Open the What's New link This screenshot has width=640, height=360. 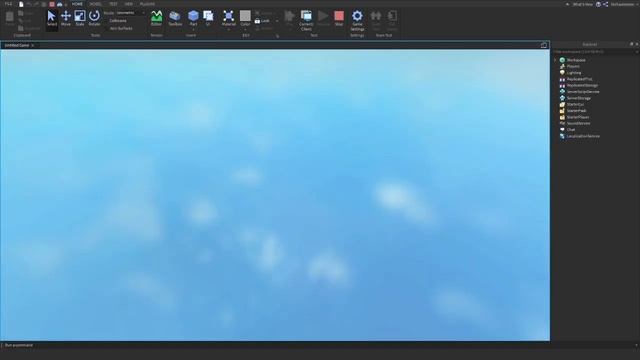pyautogui.click(x=582, y=4)
